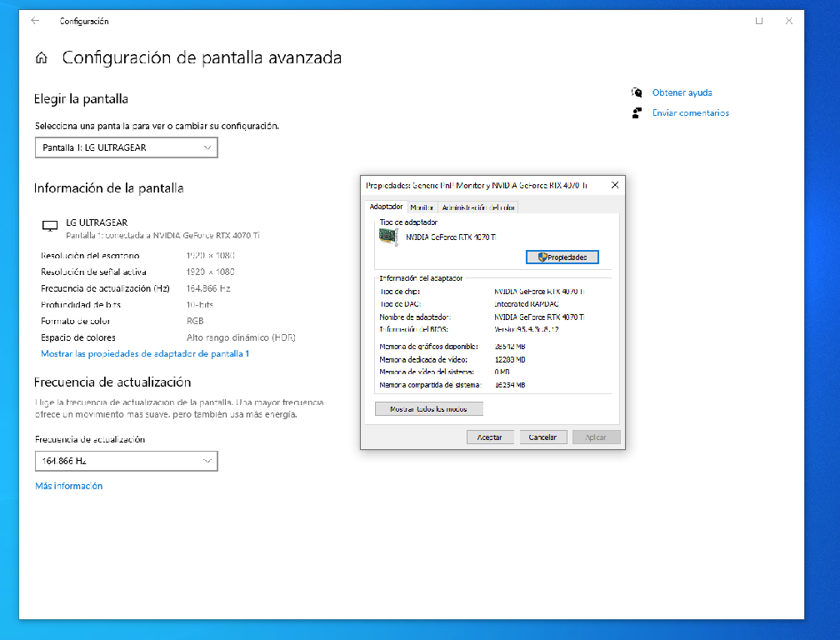This screenshot has width=840, height=640.
Task: Open Mostrar las propiedades de adaptador link
Action: [x=145, y=354]
